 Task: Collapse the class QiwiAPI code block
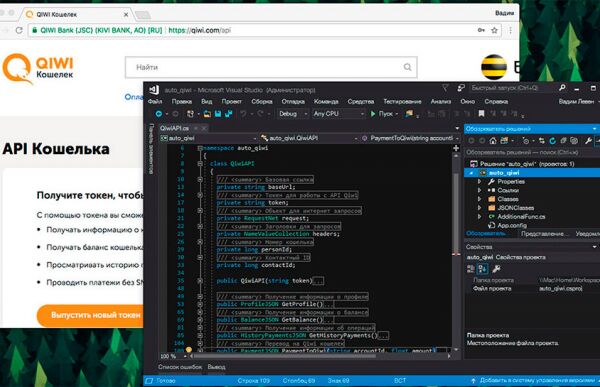pos(200,164)
